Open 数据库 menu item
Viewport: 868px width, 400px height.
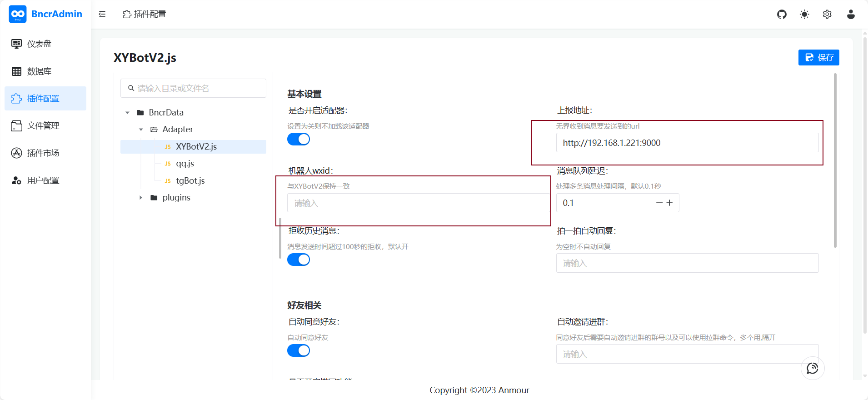click(x=45, y=71)
